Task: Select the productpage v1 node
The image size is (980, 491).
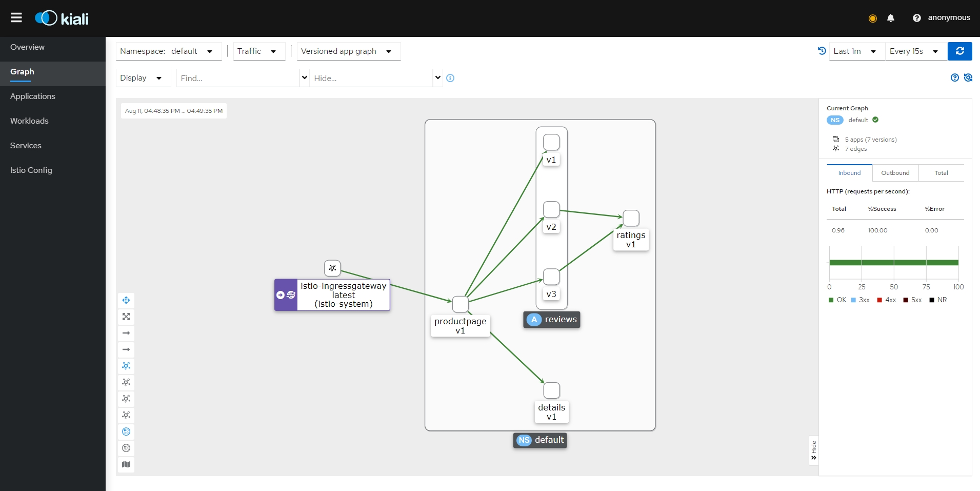Action: coord(461,304)
